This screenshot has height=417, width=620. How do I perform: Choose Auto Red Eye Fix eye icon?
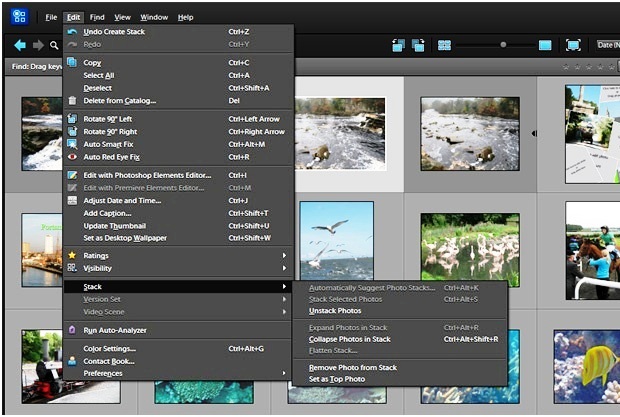[x=72, y=157]
